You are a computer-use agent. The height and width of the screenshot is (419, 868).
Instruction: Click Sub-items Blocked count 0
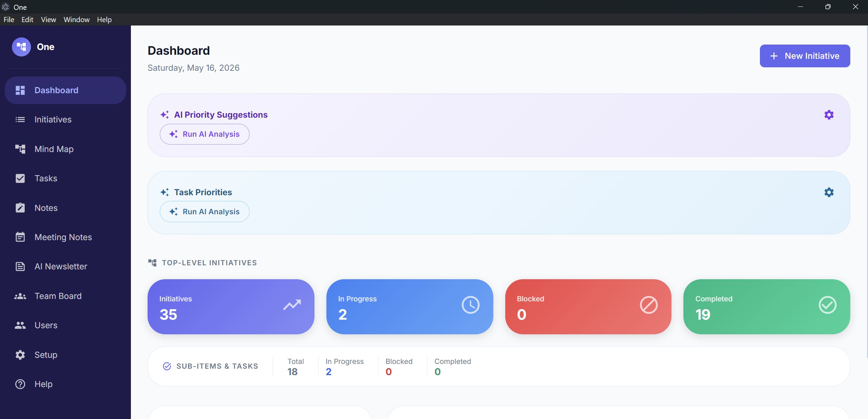click(389, 372)
